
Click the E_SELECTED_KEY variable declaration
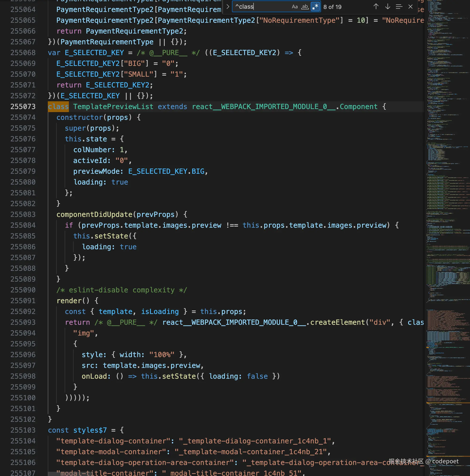pos(94,53)
